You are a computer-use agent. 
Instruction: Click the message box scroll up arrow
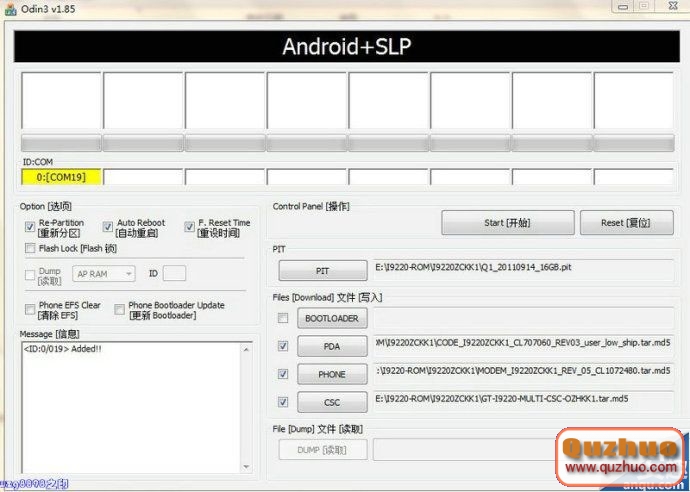point(246,349)
